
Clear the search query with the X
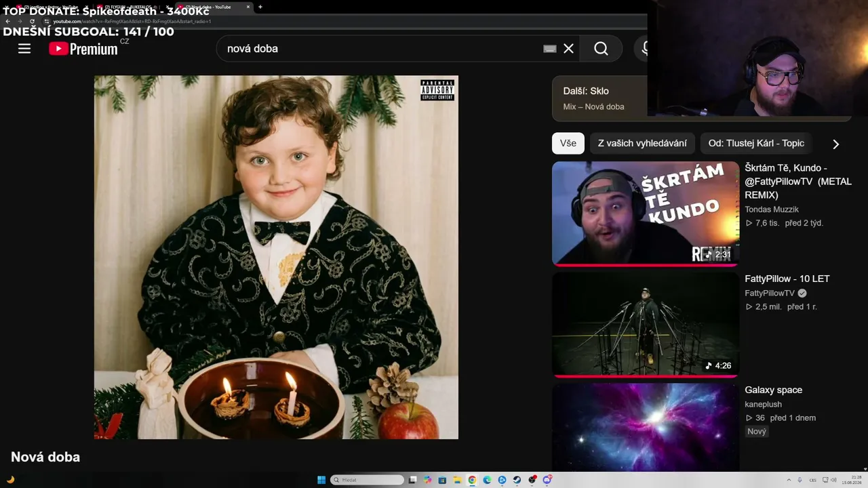(568, 49)
